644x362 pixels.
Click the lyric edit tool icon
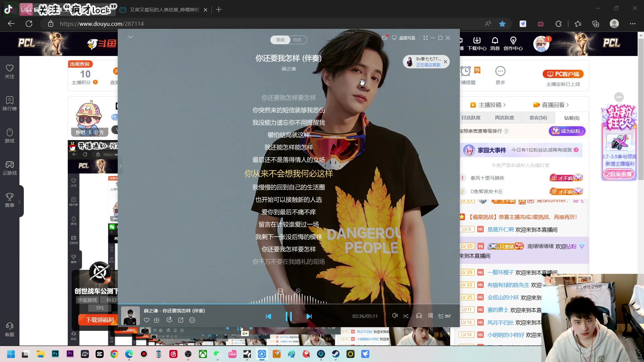pos(297,291)
